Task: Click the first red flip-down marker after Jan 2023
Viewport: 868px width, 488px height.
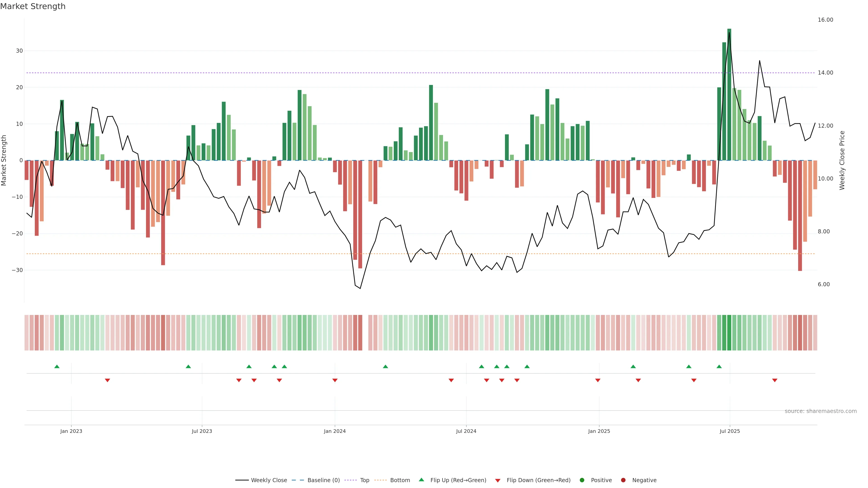Action: 108,380
